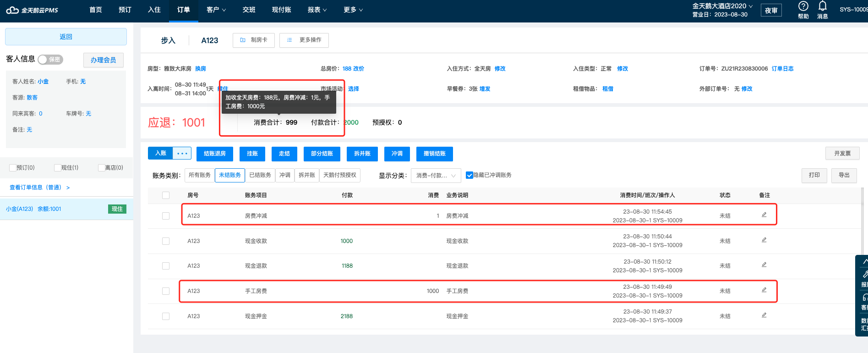Click edit pencil for 房费冲减 row
Viewport: 868px width, 353px height.
pyautogui.click(x=764, y=215)
